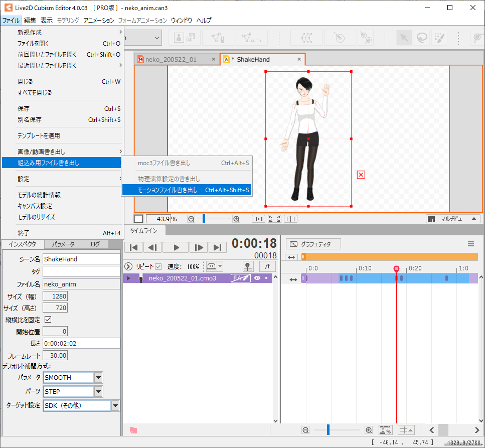This screenshot has height=448, width=485.
Task: Open the パラメータ SMOOTH interpolation dropdown
Action: (x=98, y=377)
